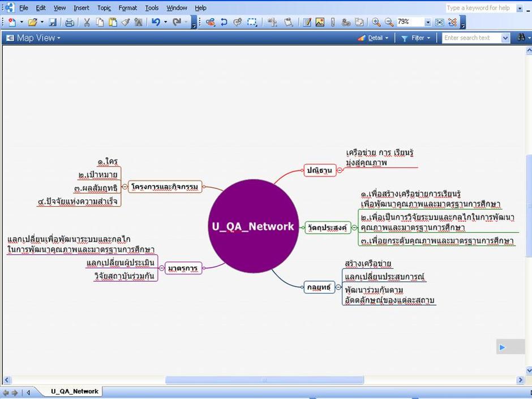Click the Insert Image icon

[320, 23]
